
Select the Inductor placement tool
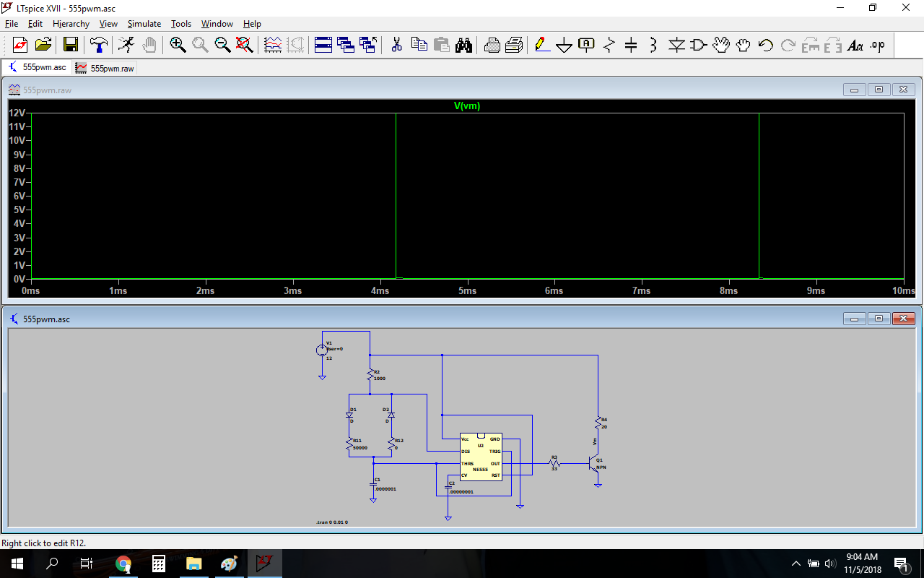pos(653,45)
